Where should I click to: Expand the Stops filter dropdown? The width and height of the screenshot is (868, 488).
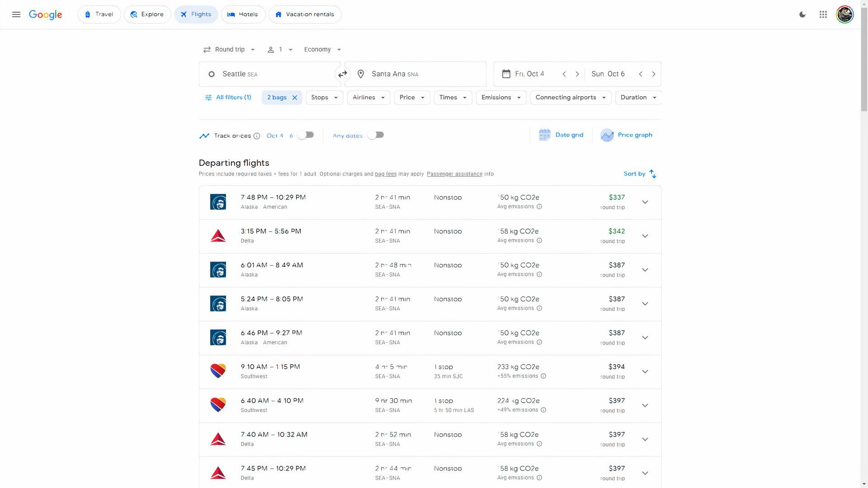[x=324, y=98]
